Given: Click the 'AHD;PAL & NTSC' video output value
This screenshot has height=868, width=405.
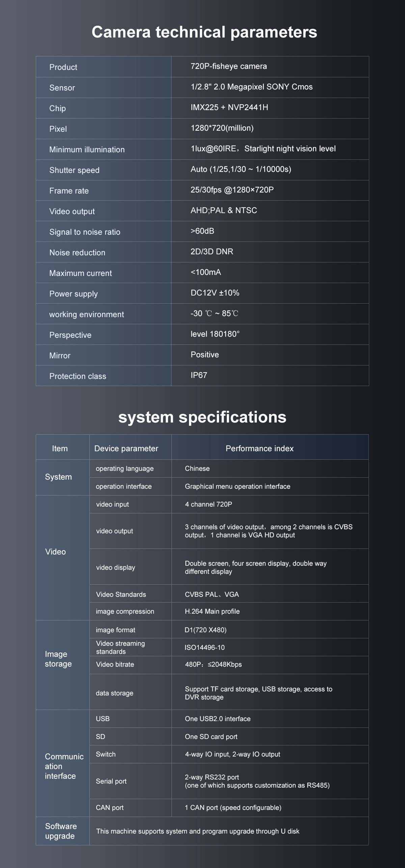Looking at the screenshot, I should pos(224,210).
